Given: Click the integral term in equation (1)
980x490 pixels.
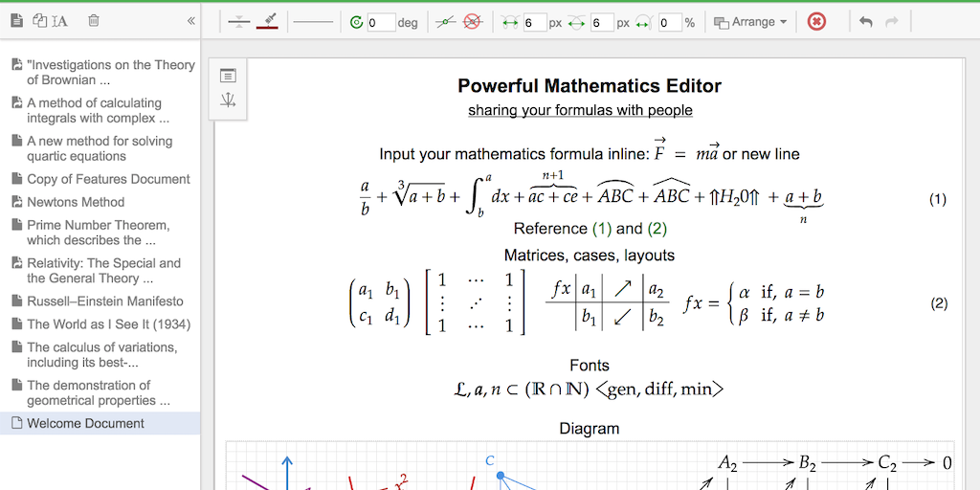Looking at the screenshot, I should [x=488, y=196].
